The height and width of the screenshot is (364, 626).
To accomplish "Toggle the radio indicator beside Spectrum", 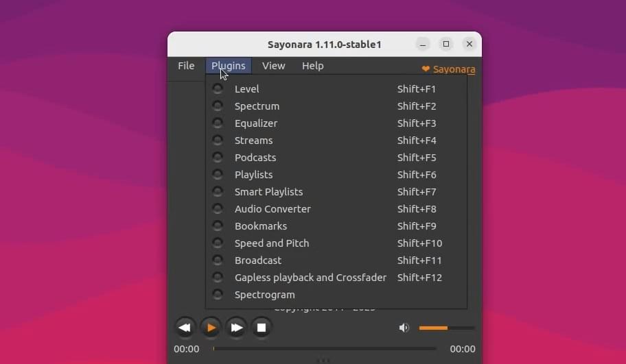I will point(218,106).
